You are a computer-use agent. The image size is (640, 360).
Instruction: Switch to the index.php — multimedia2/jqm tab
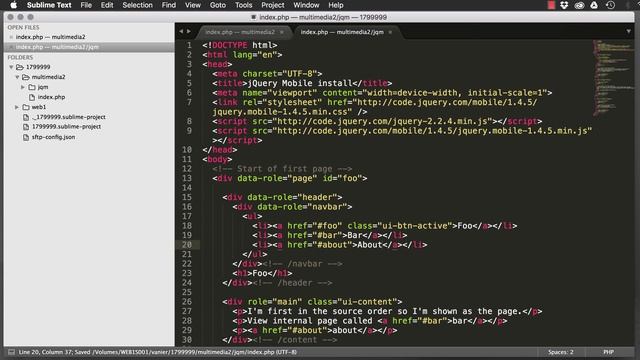(x=342, y=32)
